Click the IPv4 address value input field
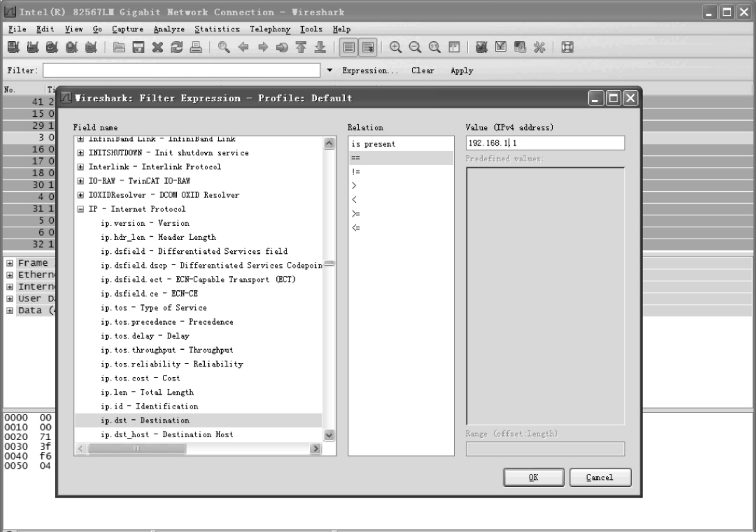 point(545,143)
